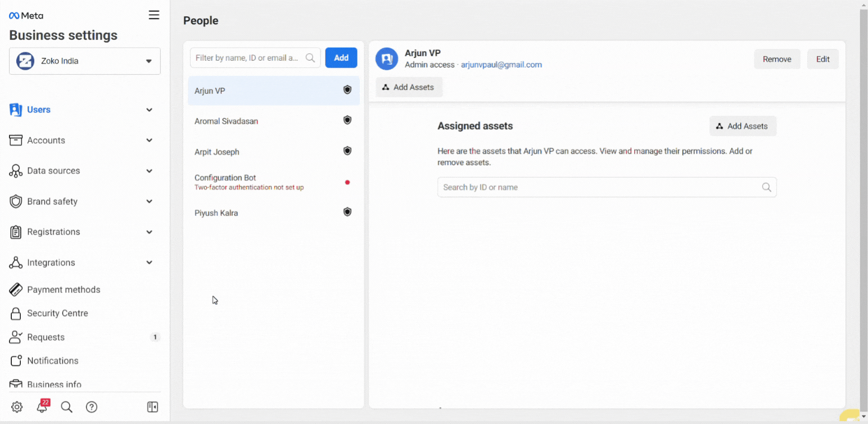This screenshot has width=868, height=424.
Task: Click the Notifications sidebar icon
Action: (x=16, y=360)
